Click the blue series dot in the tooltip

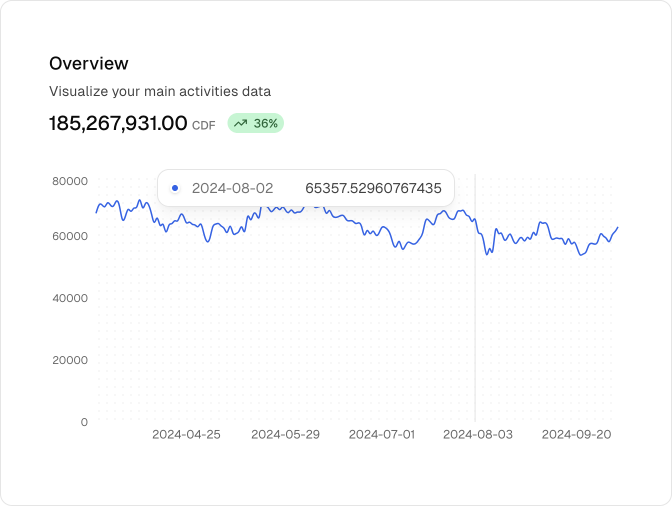(175, 188)
